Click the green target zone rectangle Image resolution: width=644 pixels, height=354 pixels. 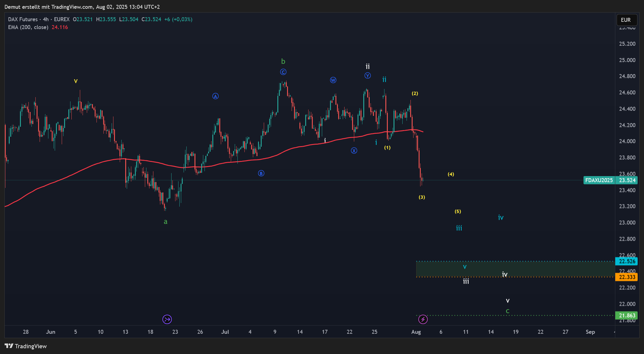pos(544,269)
